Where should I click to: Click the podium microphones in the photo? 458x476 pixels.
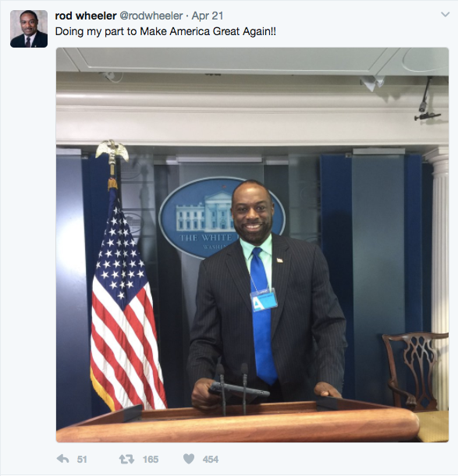(x=233, y=389)
